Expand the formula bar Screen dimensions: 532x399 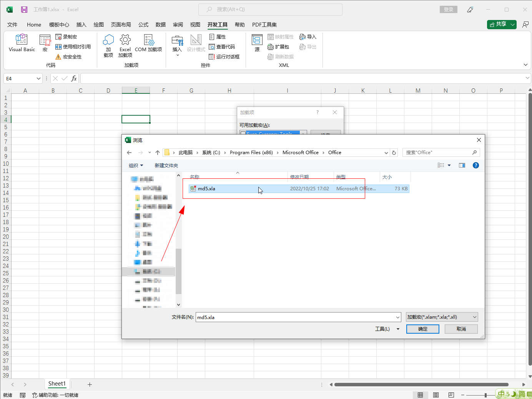click(x=527, y=78)
